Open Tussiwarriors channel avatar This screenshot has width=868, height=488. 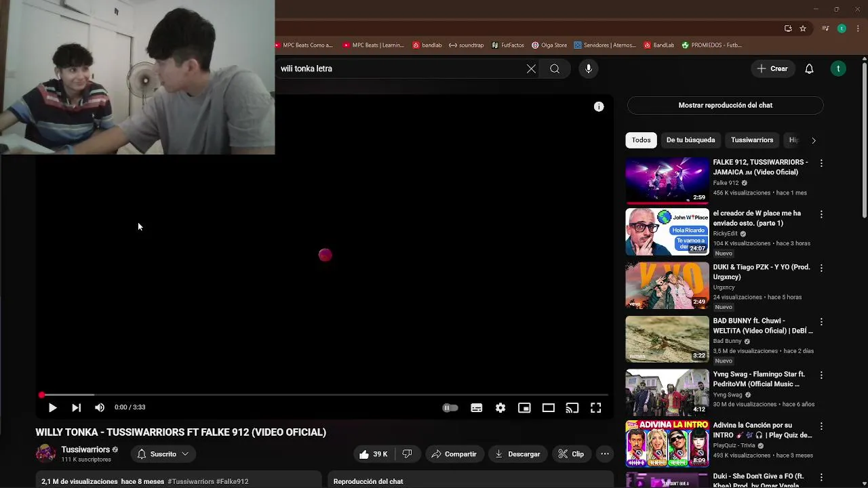(45, 453)
